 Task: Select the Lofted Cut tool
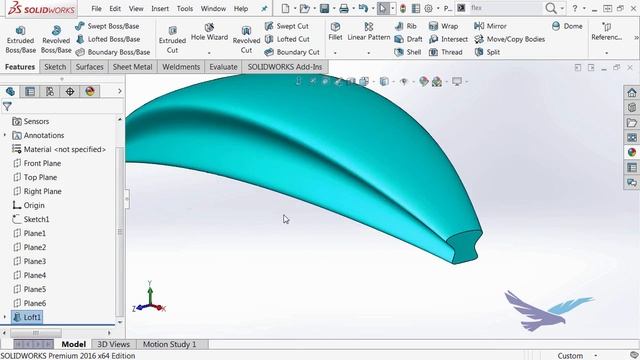pyautogui.click(x=287, y=39)
